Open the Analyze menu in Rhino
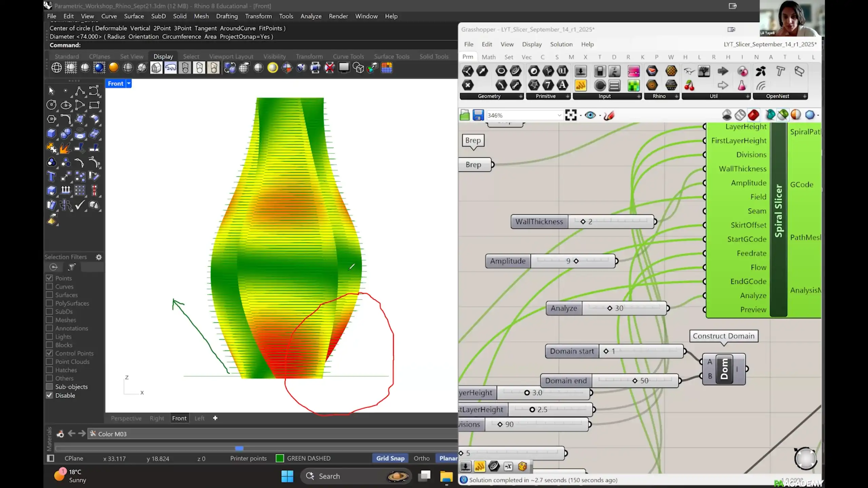Image resolution: width=868 pixels, height=488 pixels. coord(311,16)
